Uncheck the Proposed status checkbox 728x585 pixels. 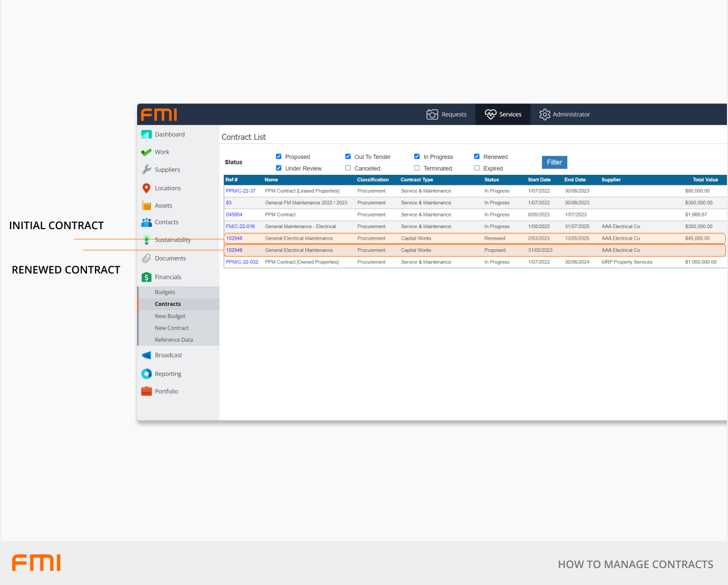point(279,157)
